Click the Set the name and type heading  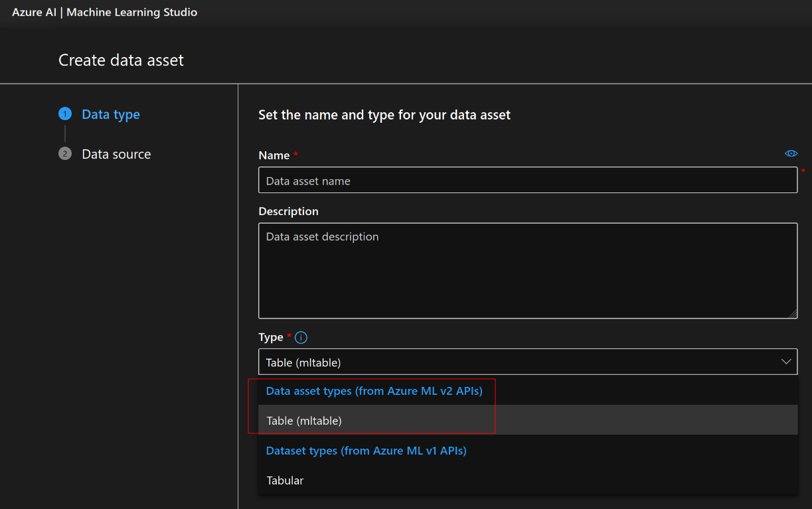point(384,115)
